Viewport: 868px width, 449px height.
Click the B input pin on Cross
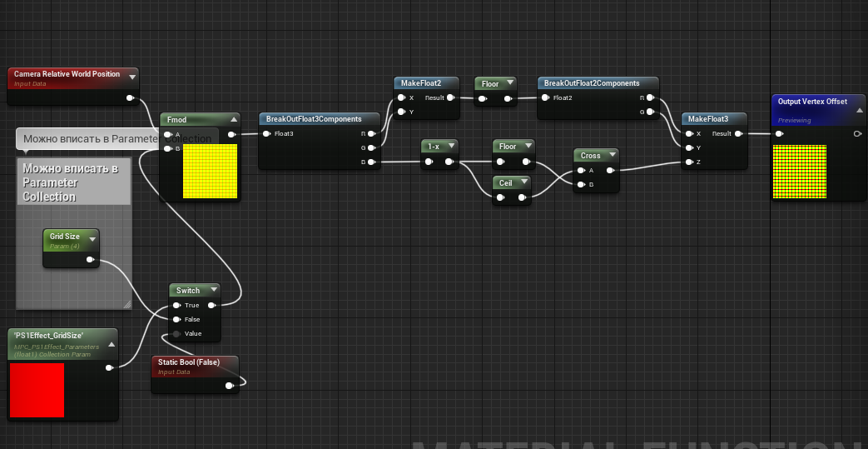click(581, 184)
